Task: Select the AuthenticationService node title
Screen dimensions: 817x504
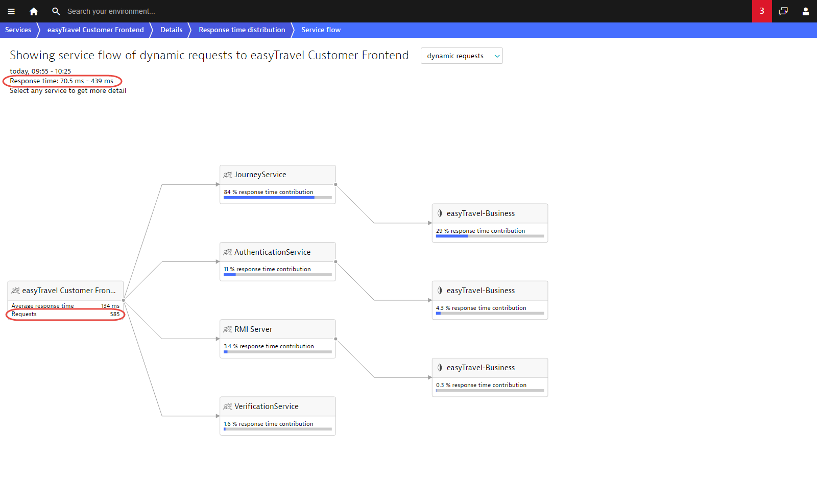Action: [273, 252]
